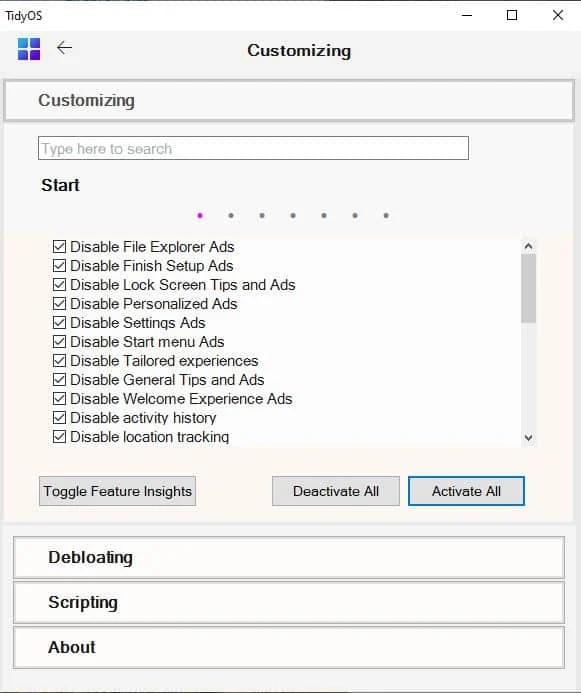Jump to the last page dot
The image size is (581, 693).
[x=386, y=216]
